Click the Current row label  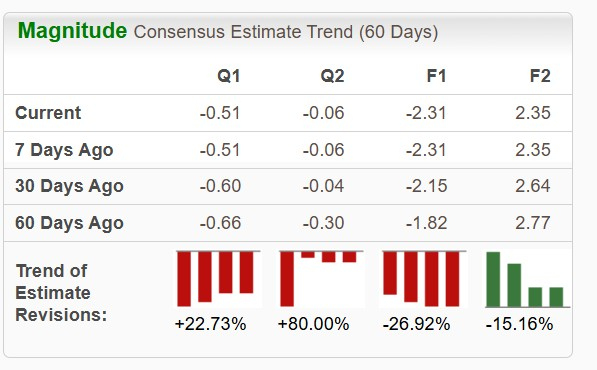[x=48, y=113]
